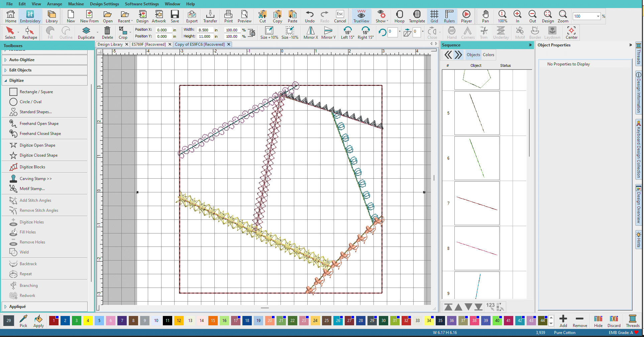Click Add color button
This screenshot has width=644, height=337.
point(563,321)
